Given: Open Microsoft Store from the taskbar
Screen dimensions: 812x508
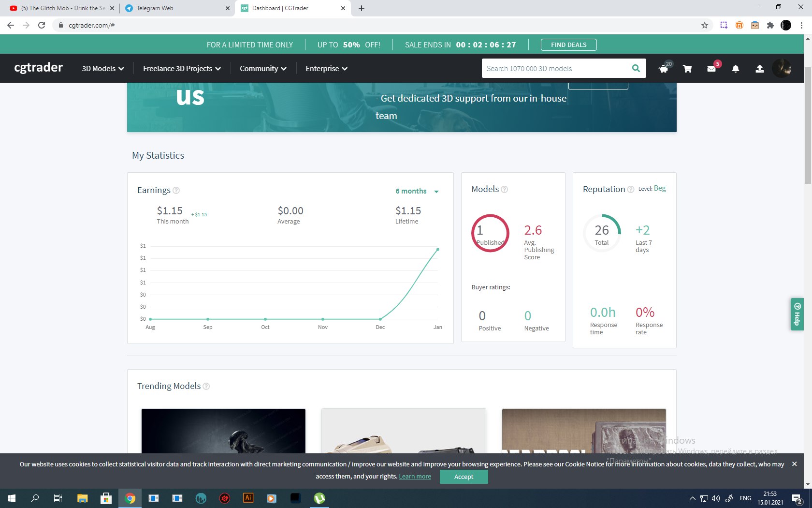Looking at the screenshot, I should [x=106, y=498].
